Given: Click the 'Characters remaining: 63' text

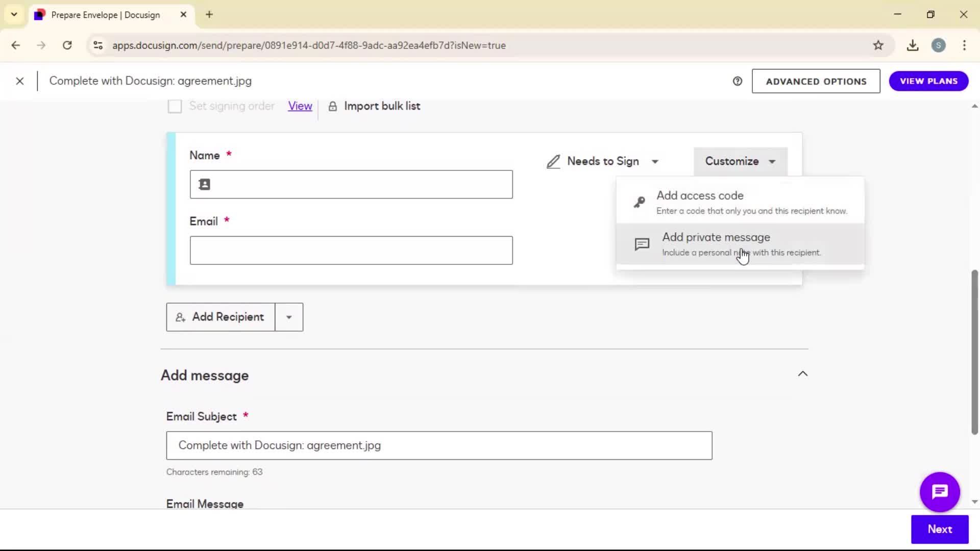Looking at the screenshot, I should coord(214,472).
